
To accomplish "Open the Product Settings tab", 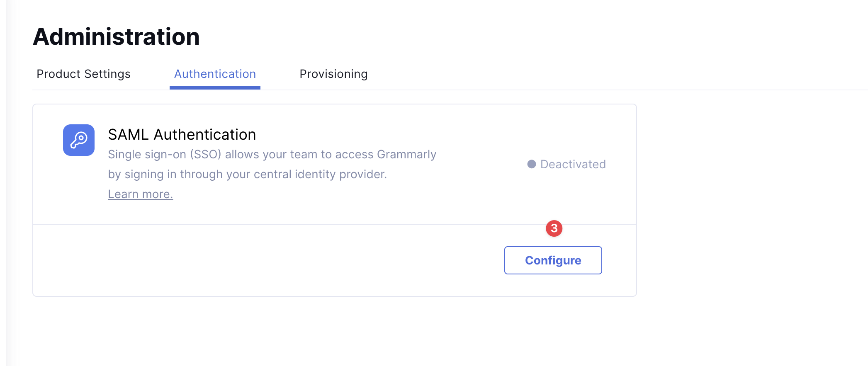I will (x=83, y=74).
